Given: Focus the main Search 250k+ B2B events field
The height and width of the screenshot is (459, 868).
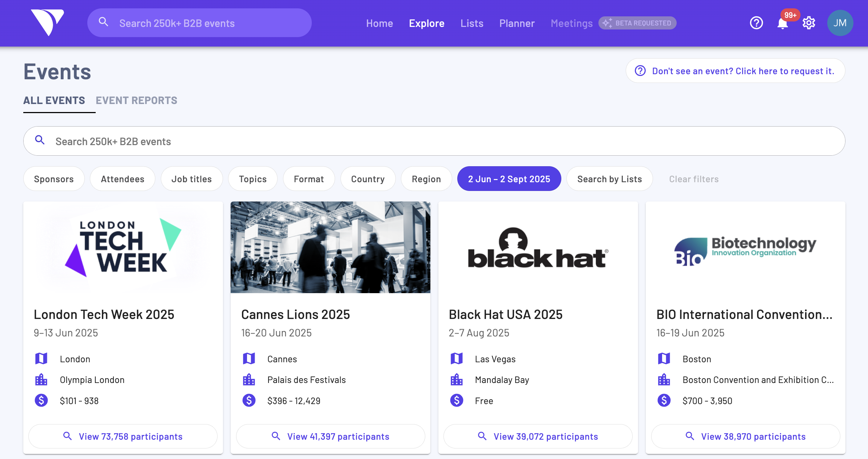Looking at the screenshot, I should tap(434, 141).
